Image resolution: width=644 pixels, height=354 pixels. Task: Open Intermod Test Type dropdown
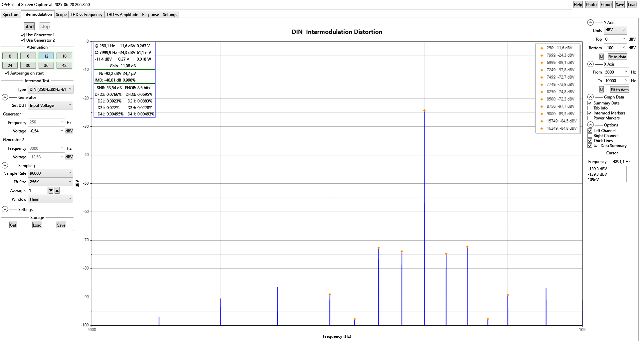click(x=51, y=89)
